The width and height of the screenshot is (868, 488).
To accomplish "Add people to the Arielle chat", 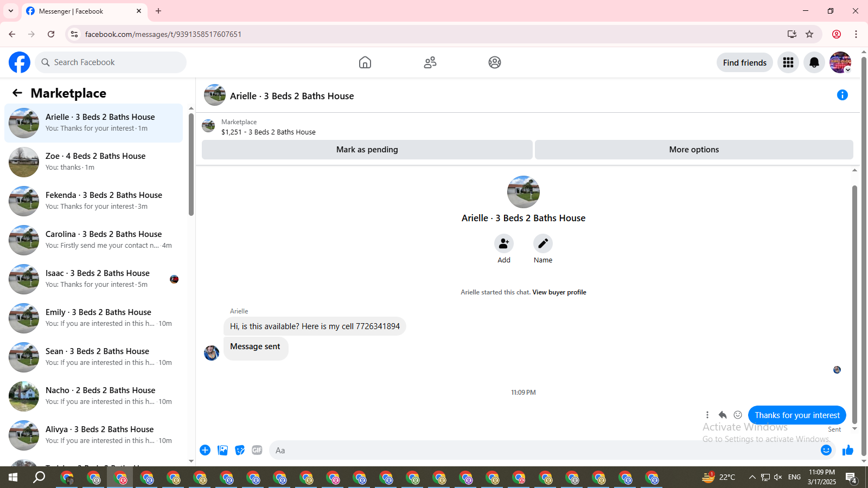I will [504, 243].
